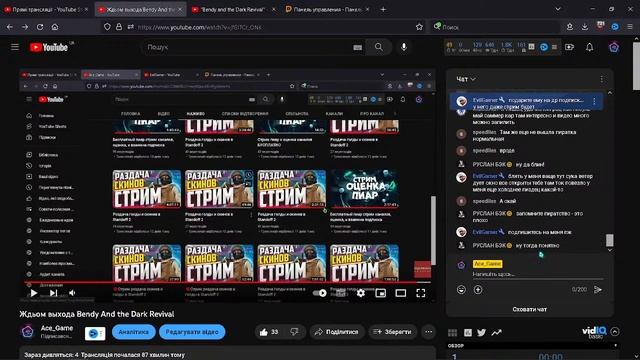Play the video
The width and height of the screenshot is (640, 360).
click(x=34, y=293)
